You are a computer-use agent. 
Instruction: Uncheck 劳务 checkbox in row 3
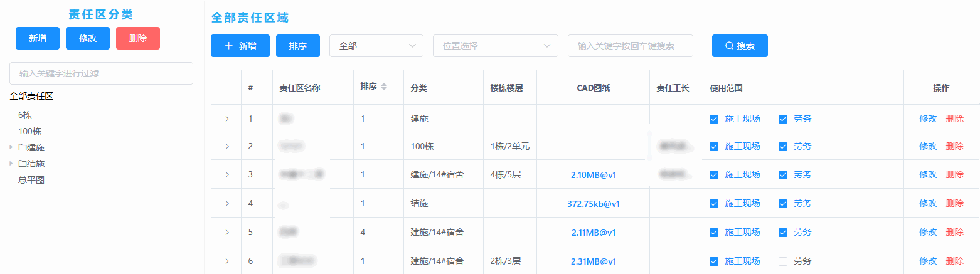(783, 174)
